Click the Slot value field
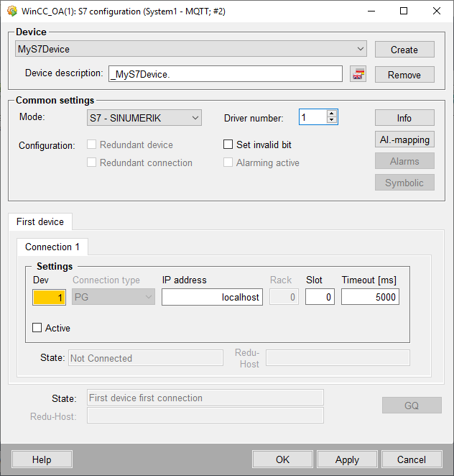Viewport: 454px width, 476px height. (320, 296)
